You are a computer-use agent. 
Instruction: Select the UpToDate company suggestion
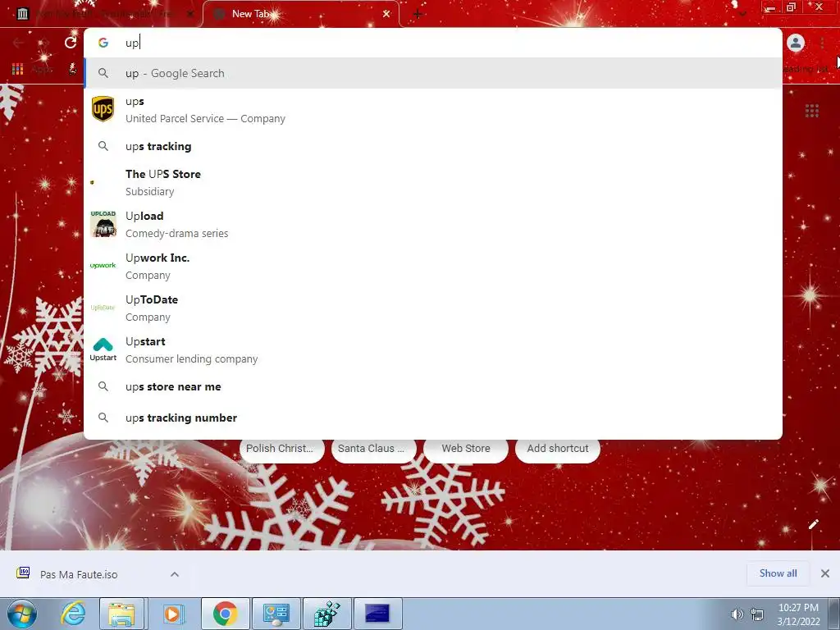pos(433,308)
